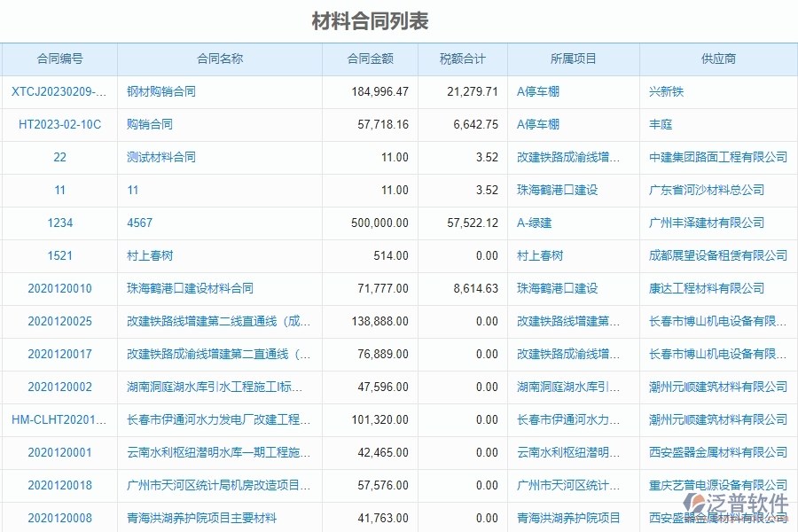
Task: Open contract 湖南洞庭湖水库引水工程 link
Action: [x=219, y=387]
